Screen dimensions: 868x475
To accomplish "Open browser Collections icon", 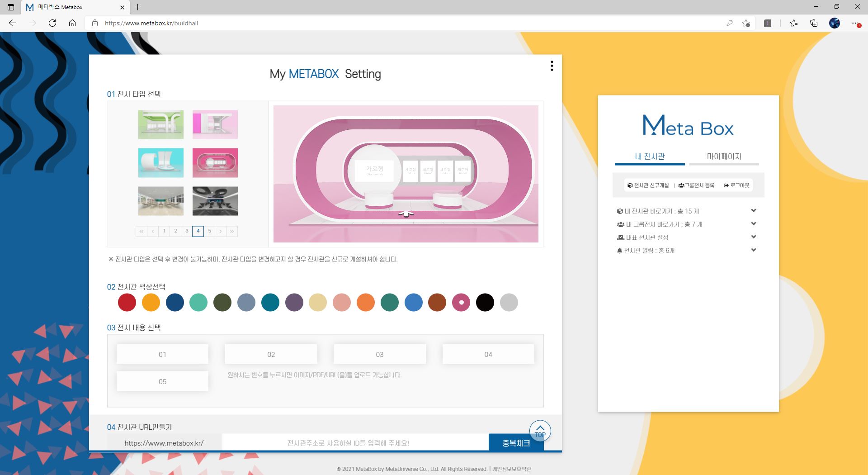I will 814,23.
